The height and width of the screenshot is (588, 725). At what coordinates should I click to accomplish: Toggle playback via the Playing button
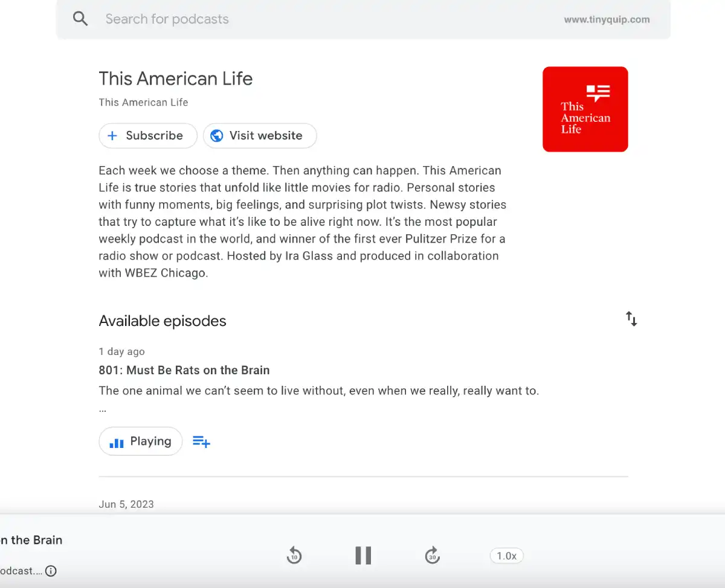(140, 441)
